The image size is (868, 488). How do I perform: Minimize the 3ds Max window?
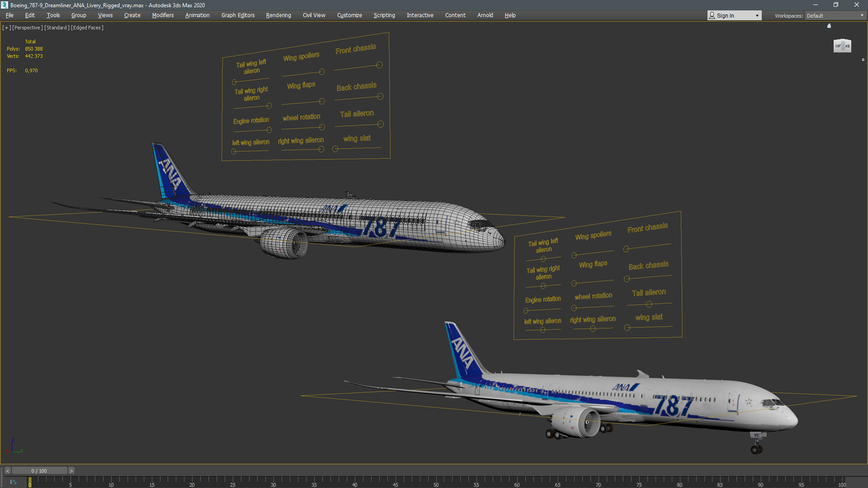815,5
